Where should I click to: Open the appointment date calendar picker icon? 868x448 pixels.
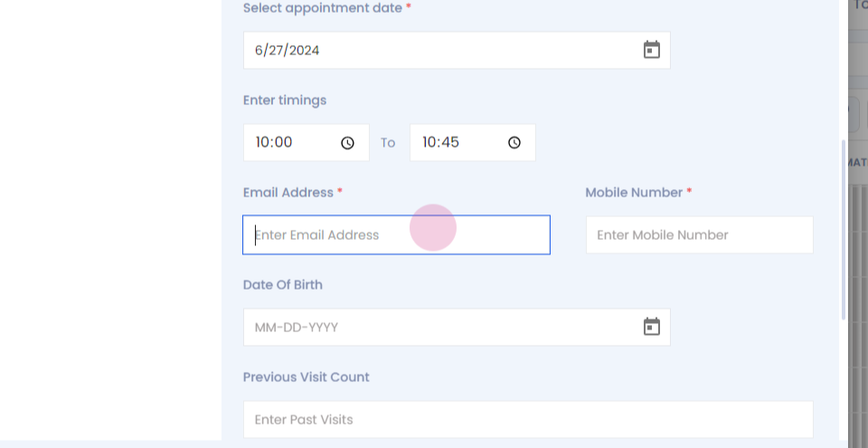(652, 50)
